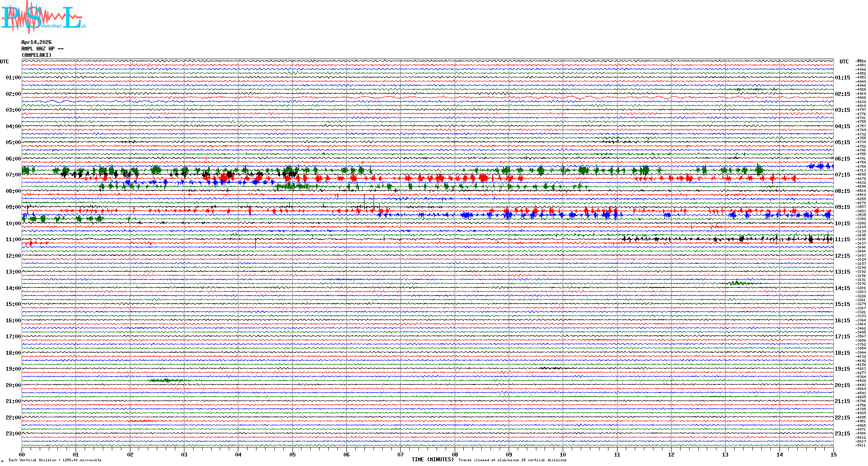
Task: Click the 14:15 label on the right axis
Action: click(x=842, y=288)
